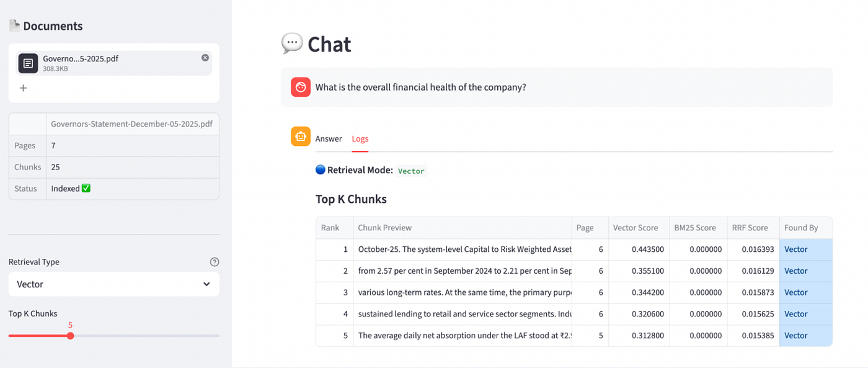Image resolution: width=868 pixels, height=368 pixels.
Task: Click the user avatar icon in chat
Action: tap(301, 87)
